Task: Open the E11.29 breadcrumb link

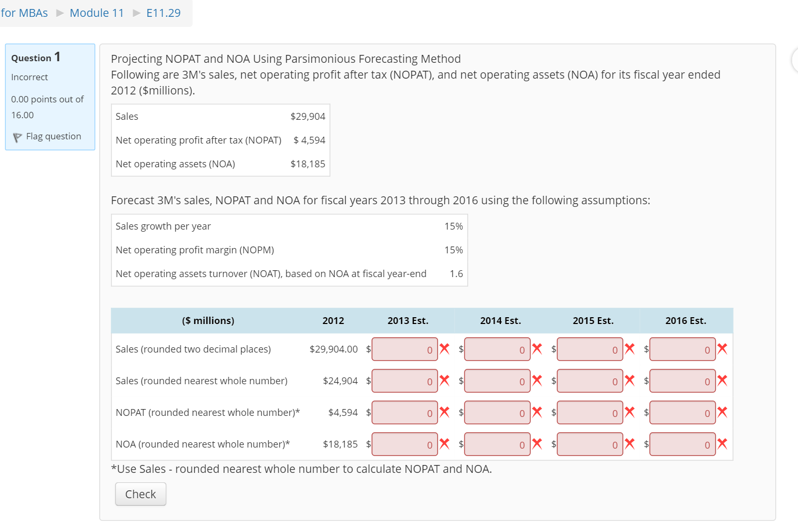Action: pyautogui.click(x=164, y=13)
